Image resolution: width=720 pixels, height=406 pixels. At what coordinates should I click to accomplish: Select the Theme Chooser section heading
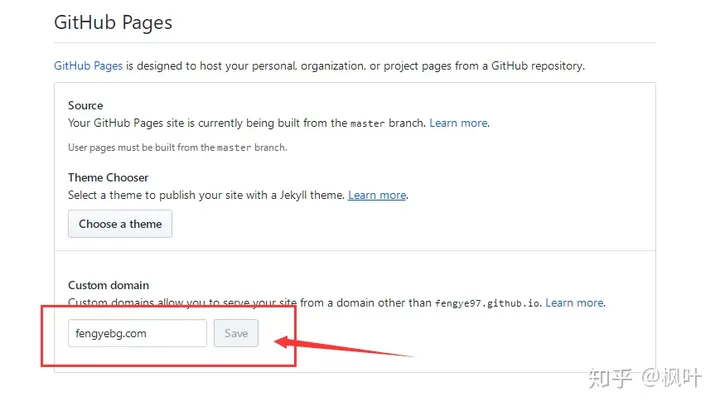click(108, 178)
